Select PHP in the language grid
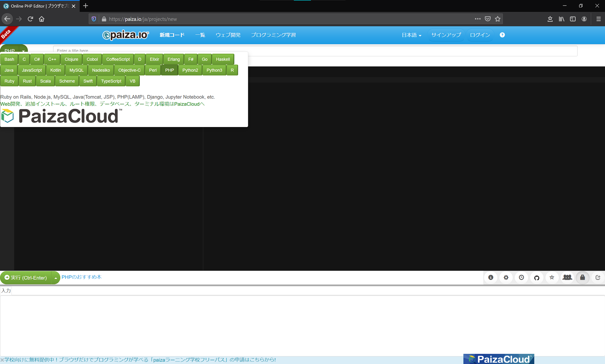The image size is (605, 364). coord(170,70)
